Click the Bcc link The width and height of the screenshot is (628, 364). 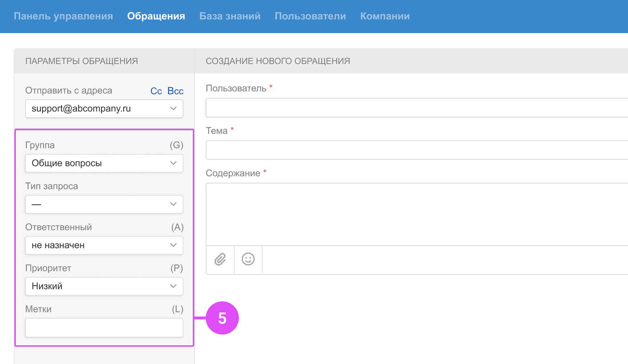175,91
